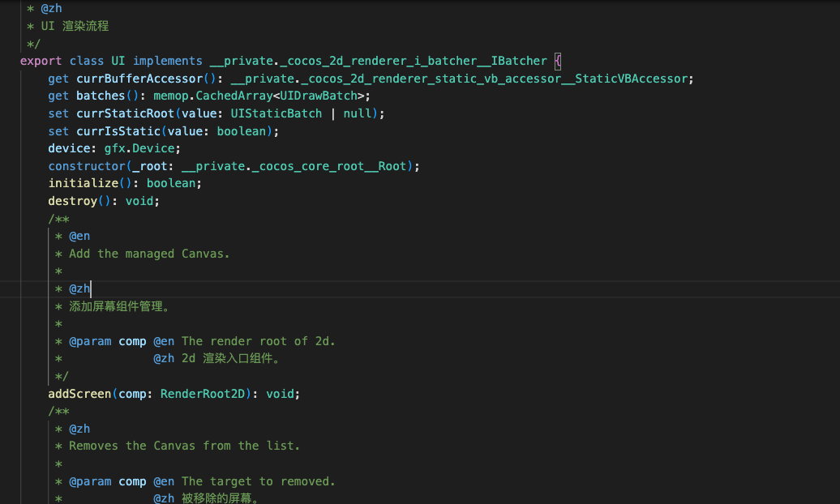Screen dimensions: 840x504
Task: Click 'comp' parameter inside addScreen parentheses
Action: [132, 394]
